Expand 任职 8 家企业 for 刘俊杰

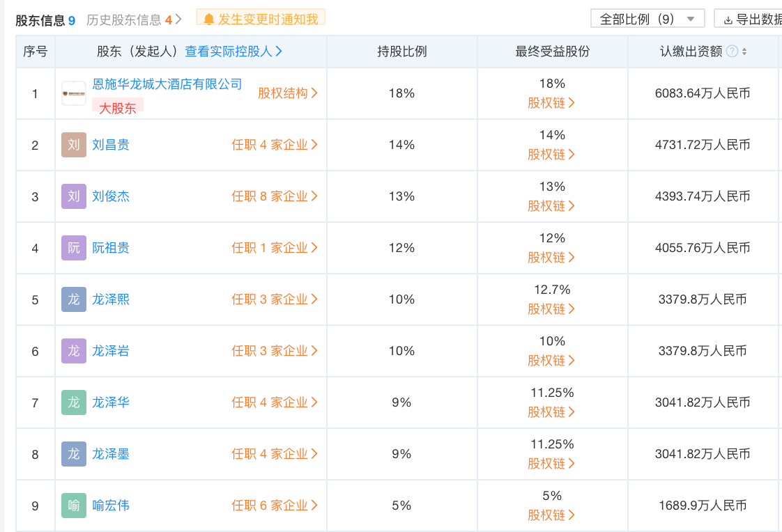pos(275,196)
